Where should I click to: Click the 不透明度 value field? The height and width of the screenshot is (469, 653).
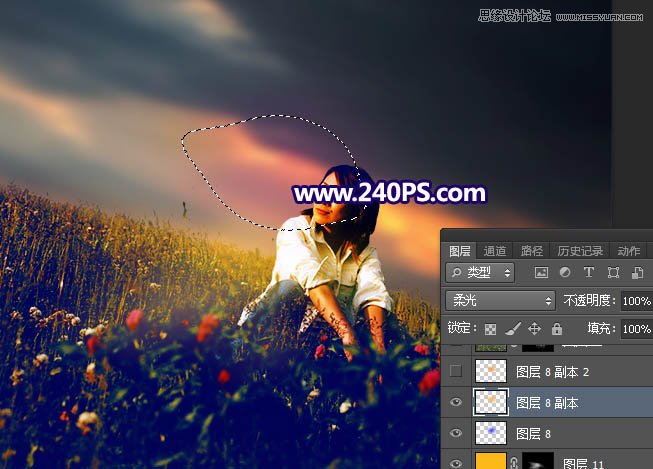click(635, 300)
